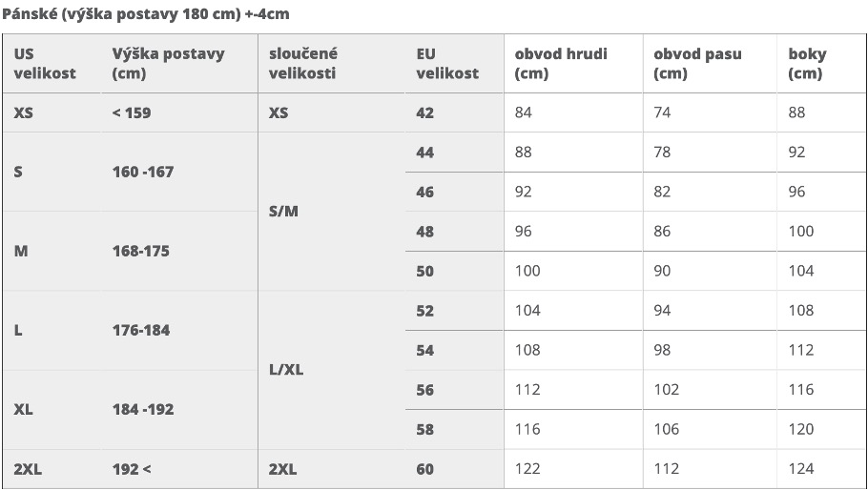Click the waist value "74" cell
Screen dimensions: 868x490
pos(662,112)
